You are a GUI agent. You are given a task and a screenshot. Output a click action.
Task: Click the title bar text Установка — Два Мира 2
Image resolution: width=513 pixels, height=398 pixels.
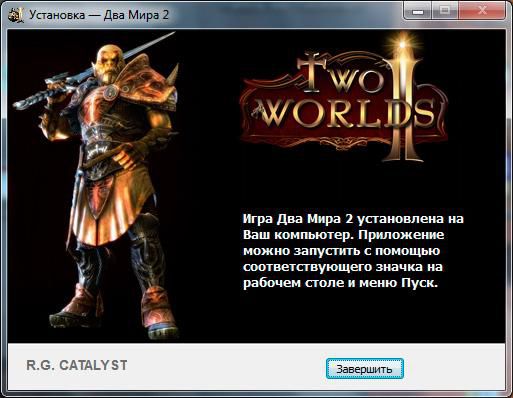click(x=99, y=15)
